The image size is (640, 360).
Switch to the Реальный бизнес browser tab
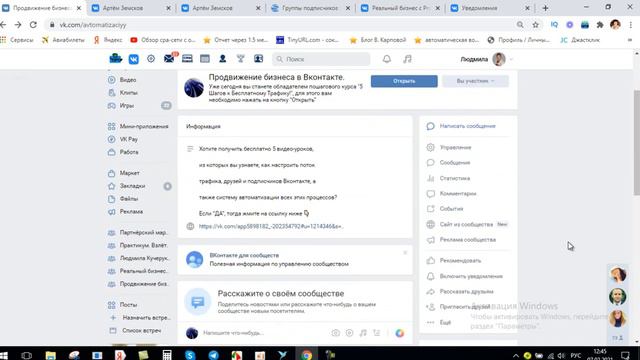pos(399,8)
